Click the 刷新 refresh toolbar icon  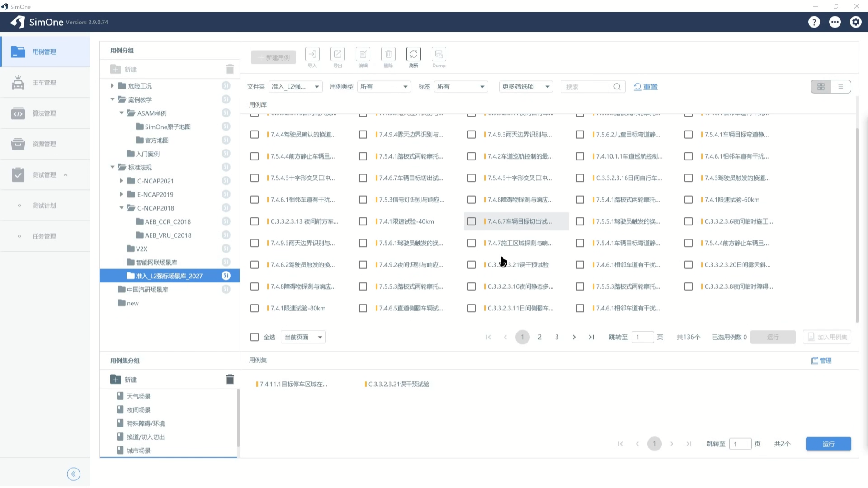coord(414,54)
